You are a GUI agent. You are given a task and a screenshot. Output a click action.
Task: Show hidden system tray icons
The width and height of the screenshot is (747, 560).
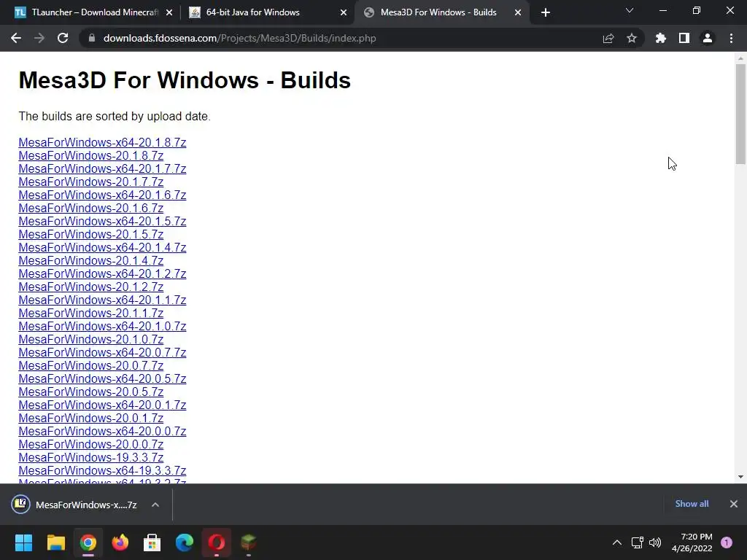tap(617, 542)
